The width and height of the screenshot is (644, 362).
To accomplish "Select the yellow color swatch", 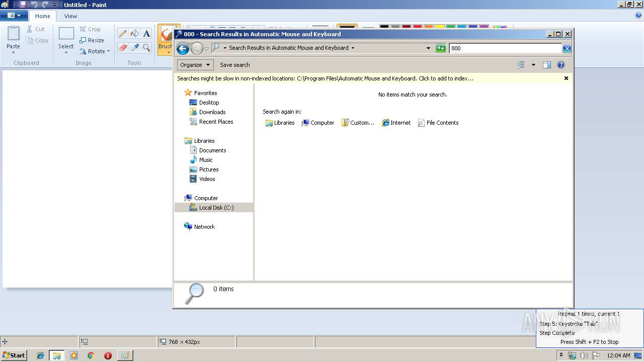I will click(x=440, y=27).
